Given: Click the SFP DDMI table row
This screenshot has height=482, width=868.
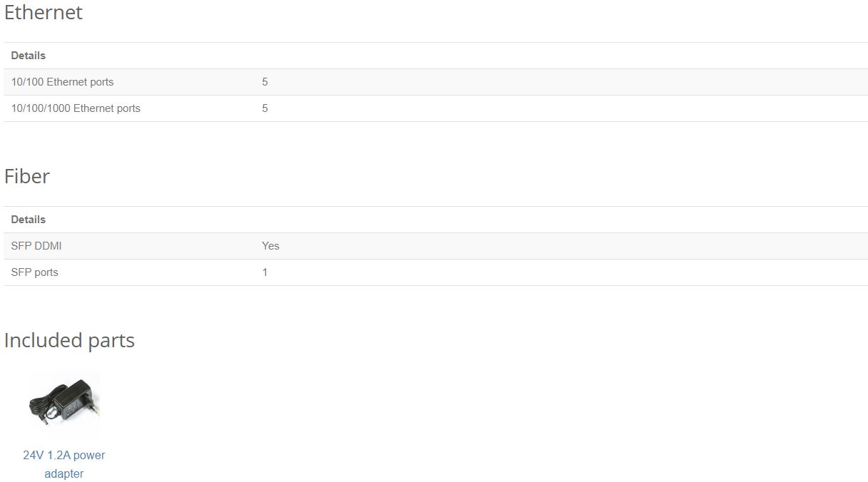Looking at the screenshot, I should coord(435,246).
